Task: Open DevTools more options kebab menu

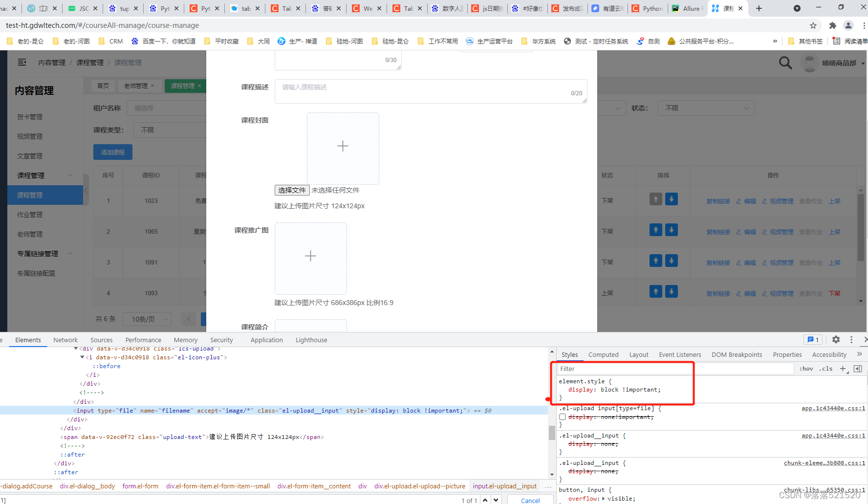Action: coord(851,339)
